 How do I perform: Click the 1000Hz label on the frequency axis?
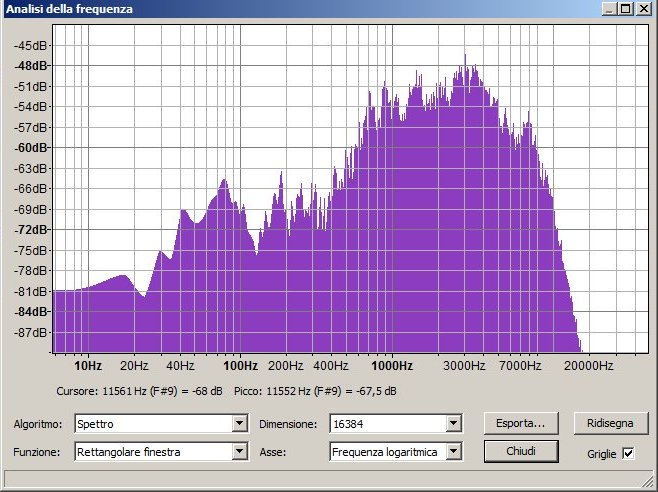[390, 366]
